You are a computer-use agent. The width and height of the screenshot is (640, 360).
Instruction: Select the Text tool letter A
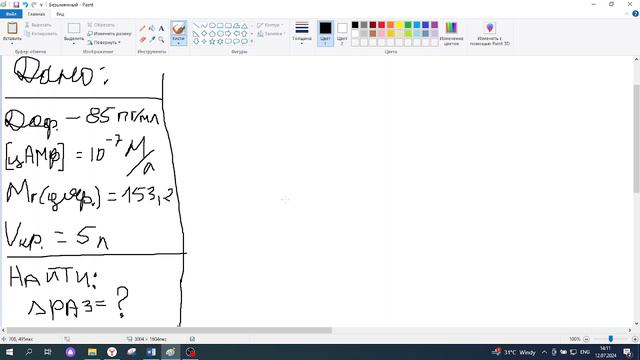click(x=161, y=29)
